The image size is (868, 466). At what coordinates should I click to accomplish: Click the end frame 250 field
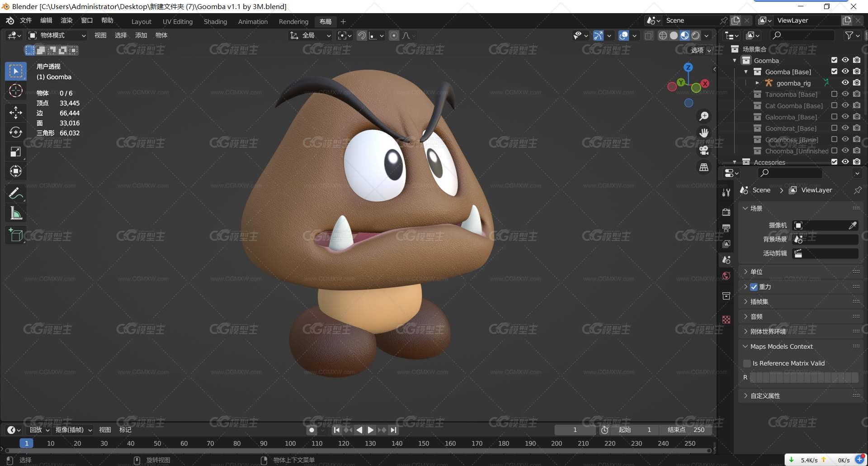click(x=685, y=430)
